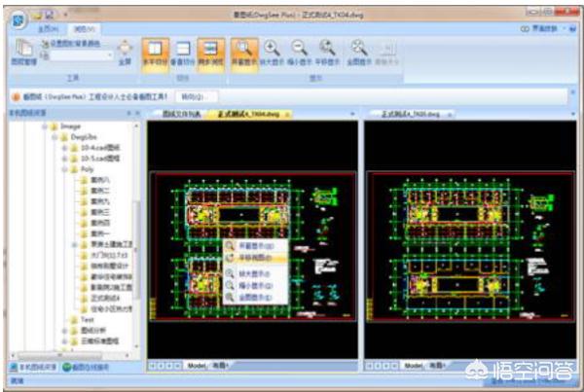Choose zoom in (I) in context menu
The height and width of the screenshot is (392, 584).
click(x=256, y=274)
